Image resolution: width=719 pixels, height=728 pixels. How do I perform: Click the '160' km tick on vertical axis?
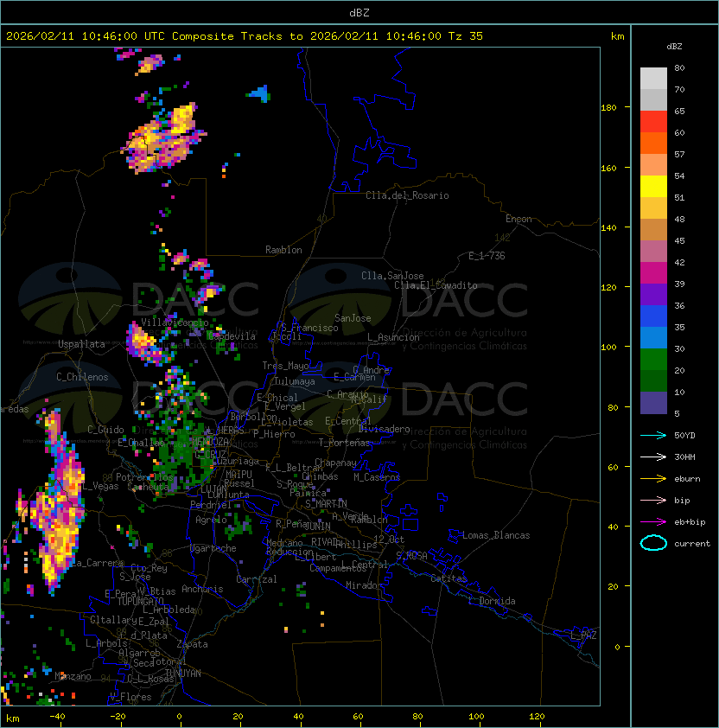click(x=608, y=168)
